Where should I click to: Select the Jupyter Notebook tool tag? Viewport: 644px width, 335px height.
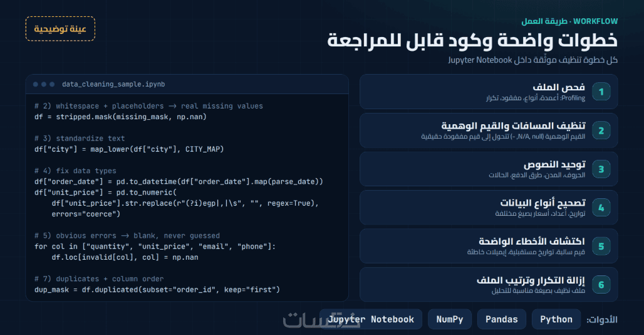371,319
